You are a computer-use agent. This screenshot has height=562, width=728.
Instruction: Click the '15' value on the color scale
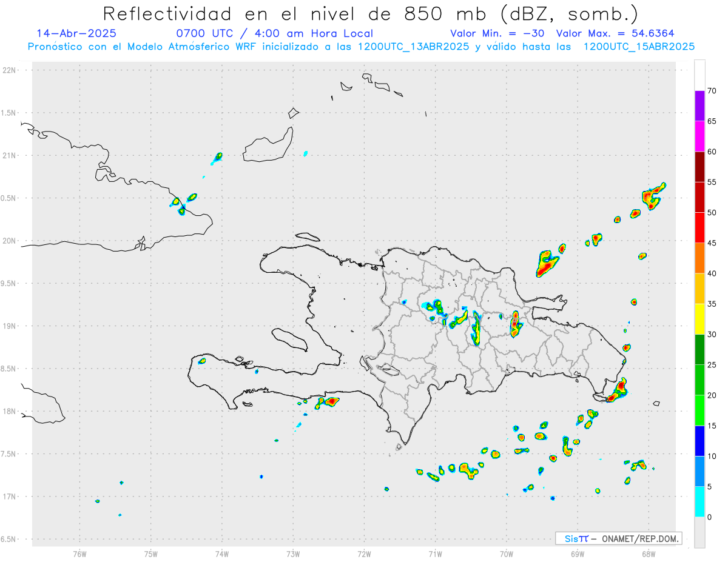click(x=712, y=426)
